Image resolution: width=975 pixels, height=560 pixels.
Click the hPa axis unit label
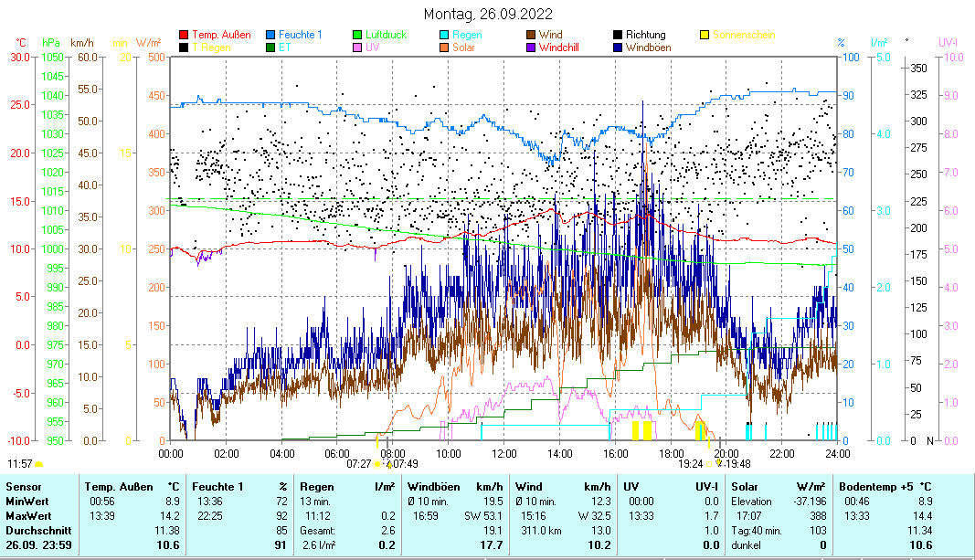(51, 43)
